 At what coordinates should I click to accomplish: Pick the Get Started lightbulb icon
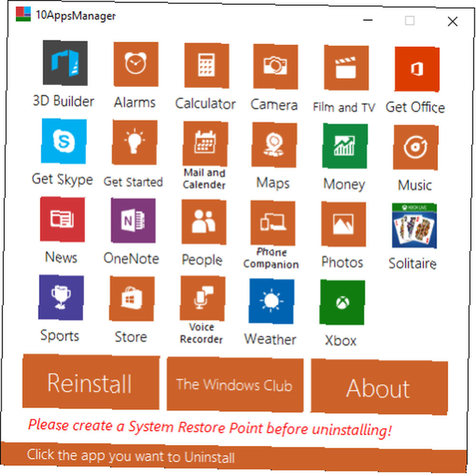point(135,142)
